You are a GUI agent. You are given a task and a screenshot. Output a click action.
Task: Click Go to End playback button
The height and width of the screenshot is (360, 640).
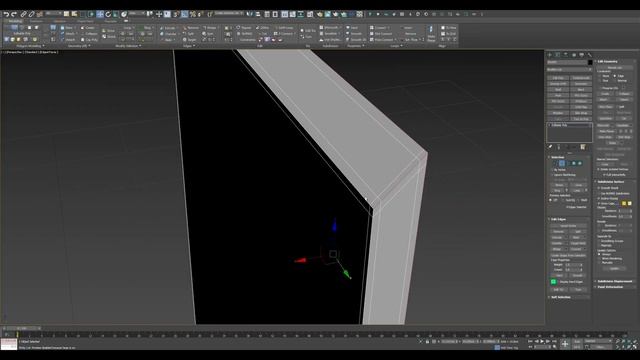pos(554,341)
